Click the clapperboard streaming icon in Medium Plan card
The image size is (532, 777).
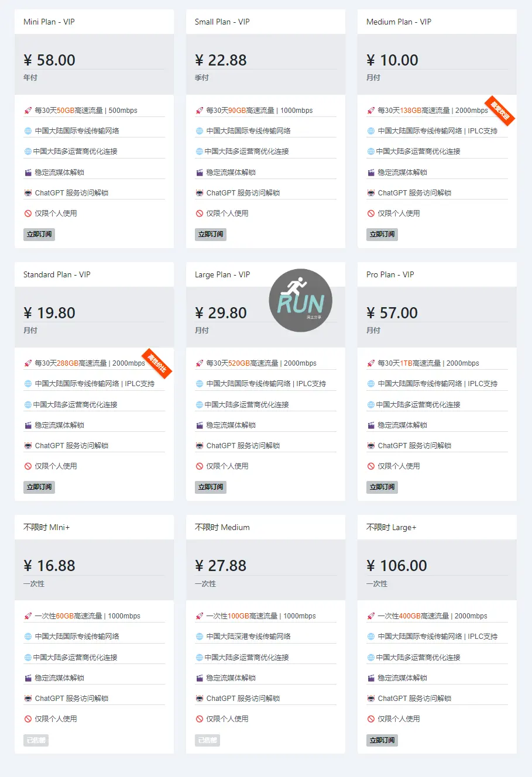[x=371, y=173]
